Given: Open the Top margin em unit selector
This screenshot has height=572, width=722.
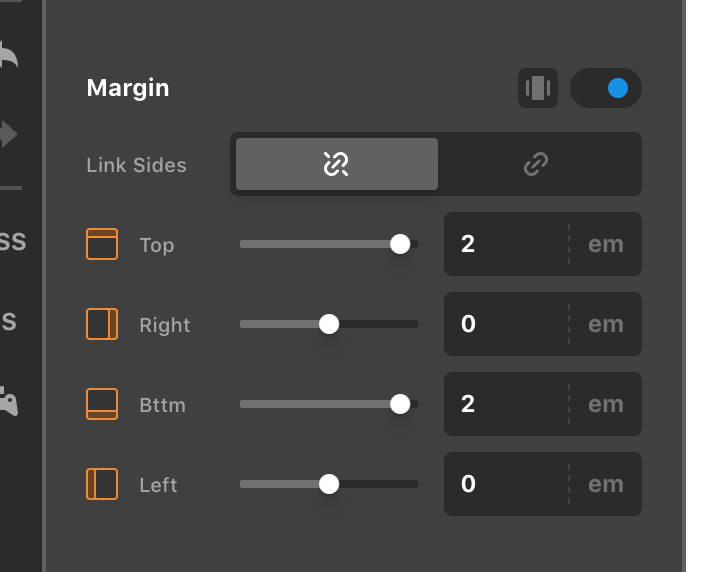Looking at the screenshot, I should pyautogui.click(x=606, y=244).
